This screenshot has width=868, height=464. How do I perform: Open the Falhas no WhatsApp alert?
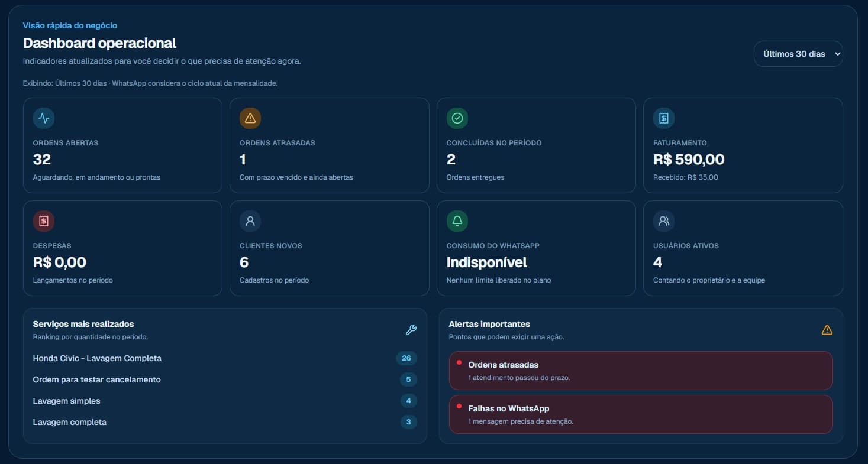click(x=641, y=414)
